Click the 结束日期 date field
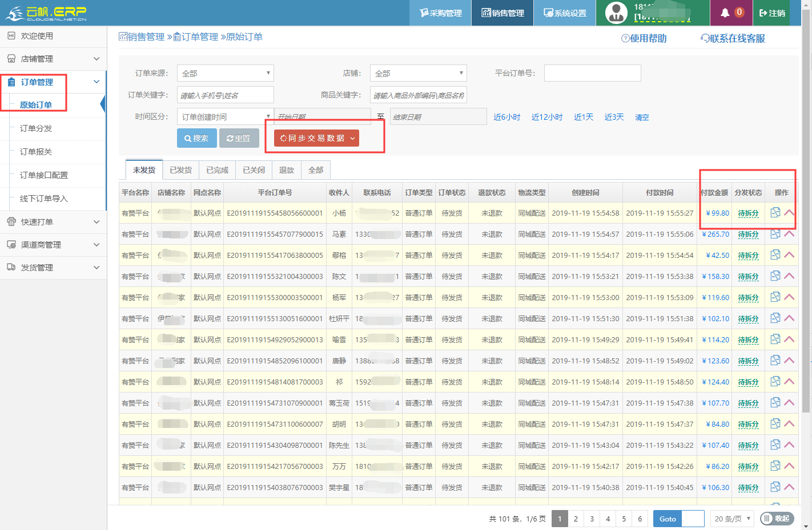The height and width of the screenshot is (530, 812). (439, 116)
